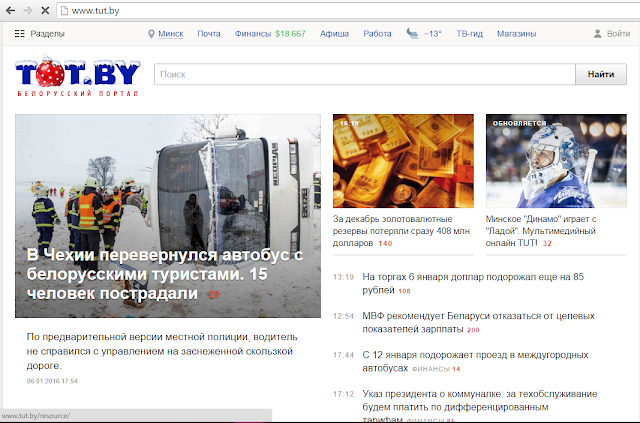Click the $18 667 exchange rate value
This screenshot has width=640, height=423.
point(290,34)
